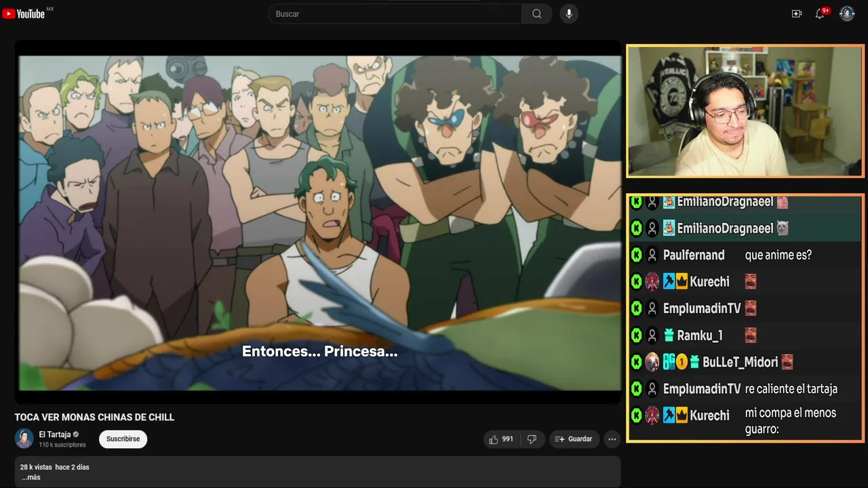Click the magnifying glass search button

point(537,14)
